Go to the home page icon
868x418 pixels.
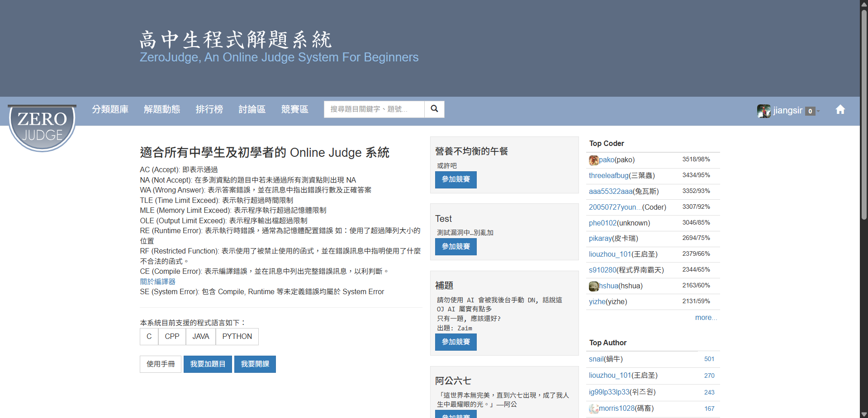840,110
